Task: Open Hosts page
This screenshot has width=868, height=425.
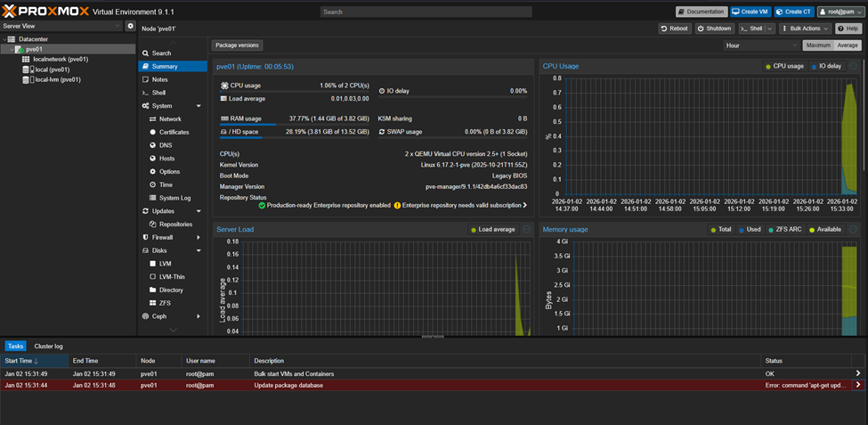Action: tap(173, 159)
